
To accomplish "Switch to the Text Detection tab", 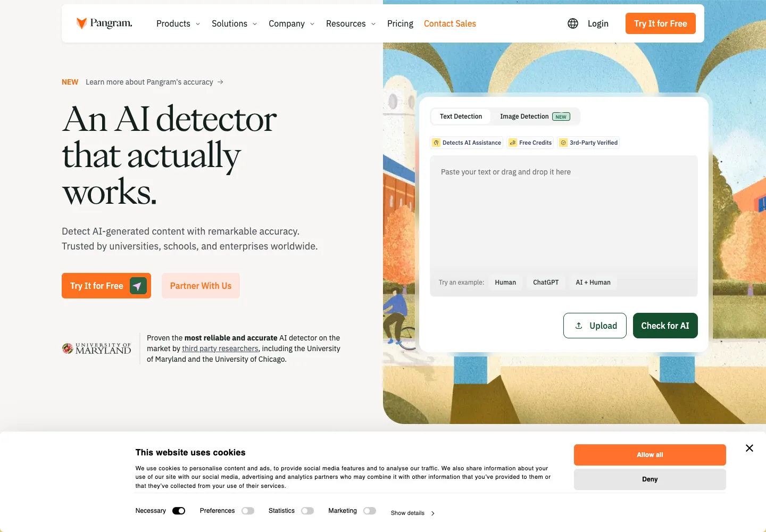I will pyautogui.click(x=461, y=117).
